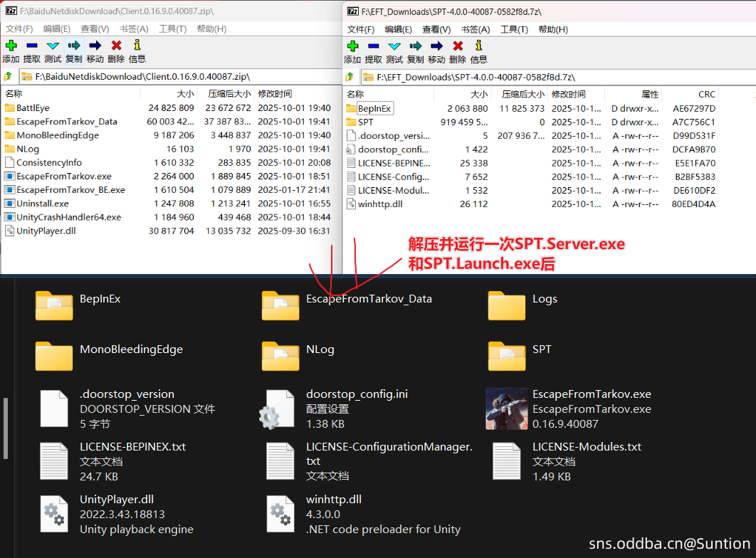Sort by CRC column header in right window
This screenshot has width=756, height=558.
click(x=706, y=94)
